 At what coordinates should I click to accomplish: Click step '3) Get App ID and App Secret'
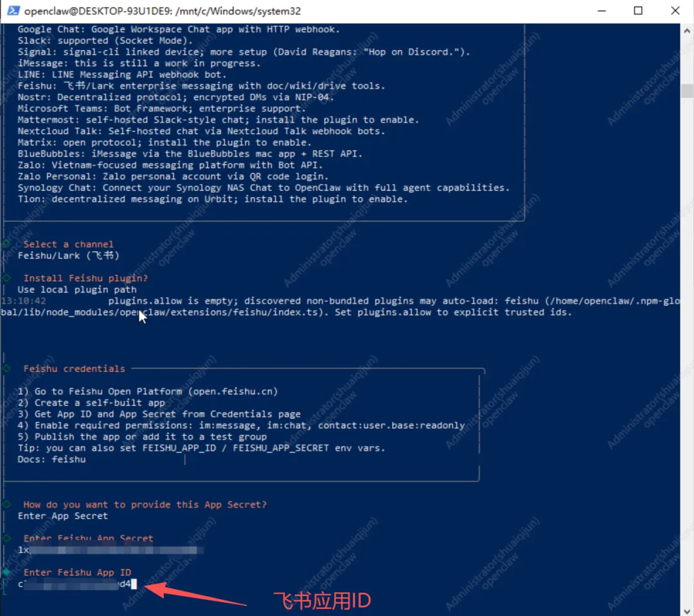coord(159,414)
